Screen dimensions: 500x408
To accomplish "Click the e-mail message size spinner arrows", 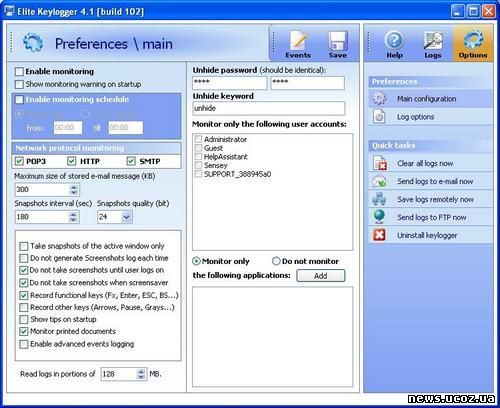I will pos(74,190).
